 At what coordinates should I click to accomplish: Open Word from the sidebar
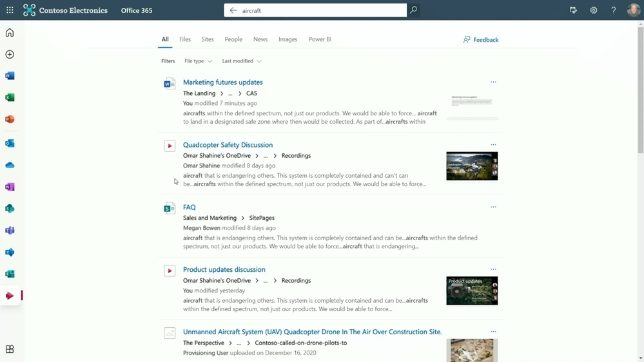tap(10, 76)
